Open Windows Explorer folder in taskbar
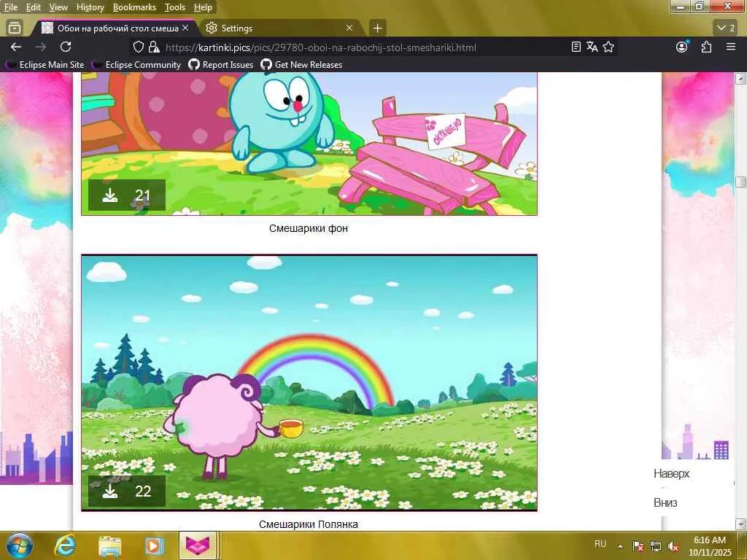Image resolution: width=747 pixels, height=560 pixels. tap(109, 546)
